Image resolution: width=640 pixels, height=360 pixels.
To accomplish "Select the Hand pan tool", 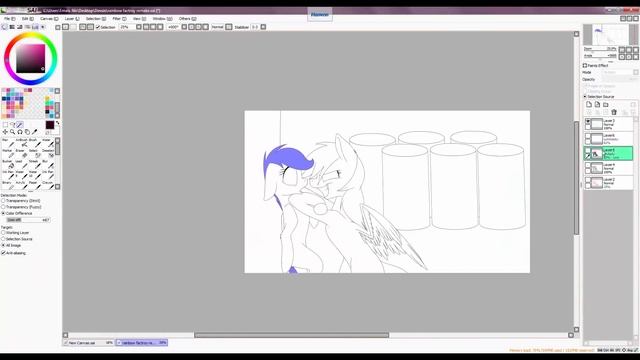I will click(x=27, y=132).
